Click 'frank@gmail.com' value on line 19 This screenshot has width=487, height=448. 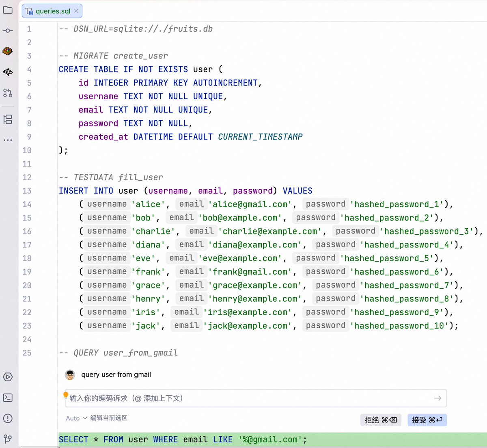[250, 272]
